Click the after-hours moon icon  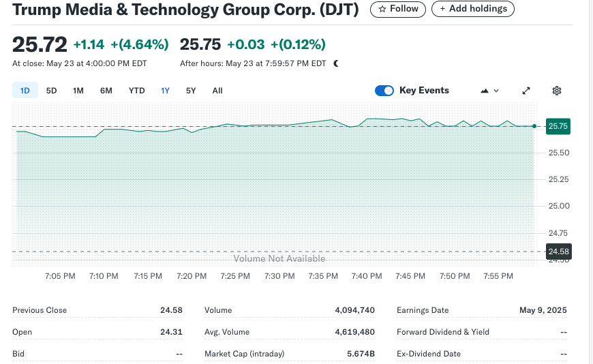[336, 63]
